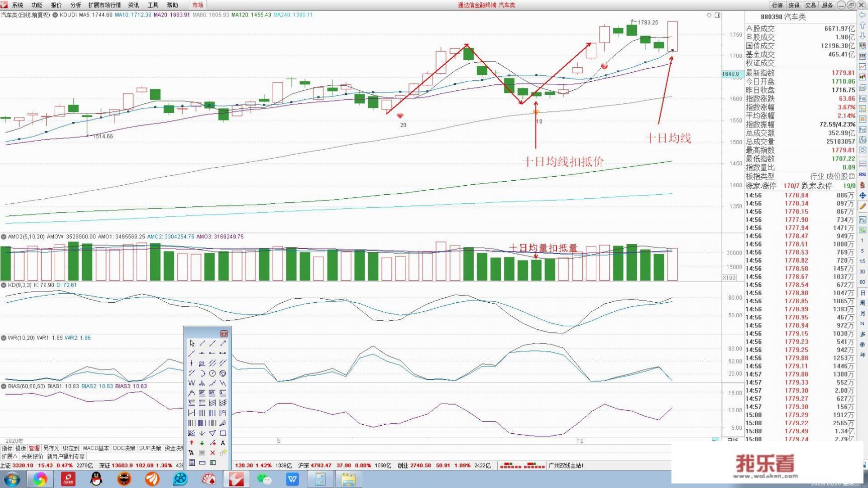Open the 帮助 menu
Image resolution: width=868 pixels, height=488 pixels.
172,5
